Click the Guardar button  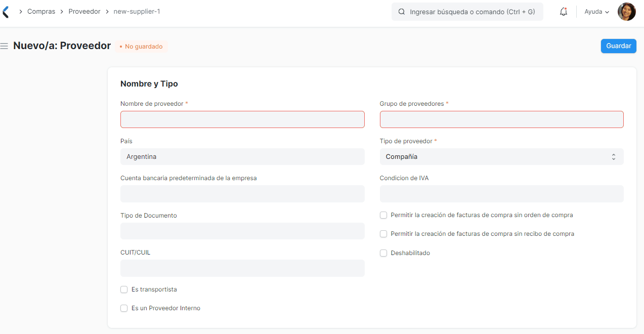coord(618,46)
